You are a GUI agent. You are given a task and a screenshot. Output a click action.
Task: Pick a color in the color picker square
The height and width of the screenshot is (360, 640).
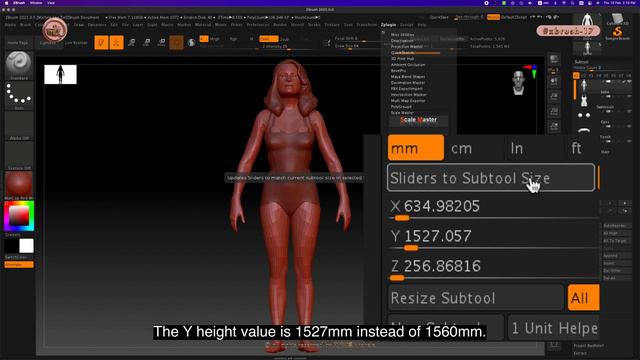pyautogui.click(x=19, y=216)
